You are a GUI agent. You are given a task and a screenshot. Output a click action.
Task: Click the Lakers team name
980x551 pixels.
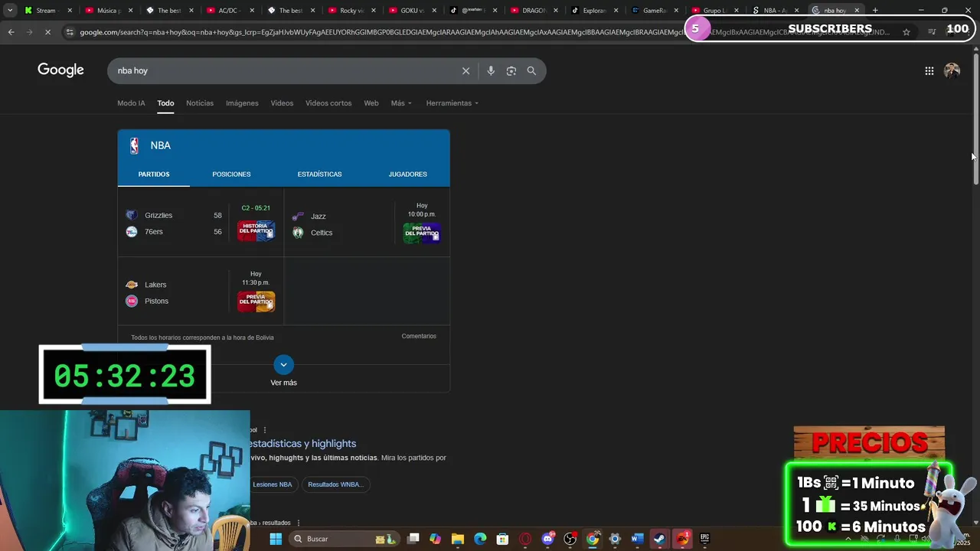155,285
